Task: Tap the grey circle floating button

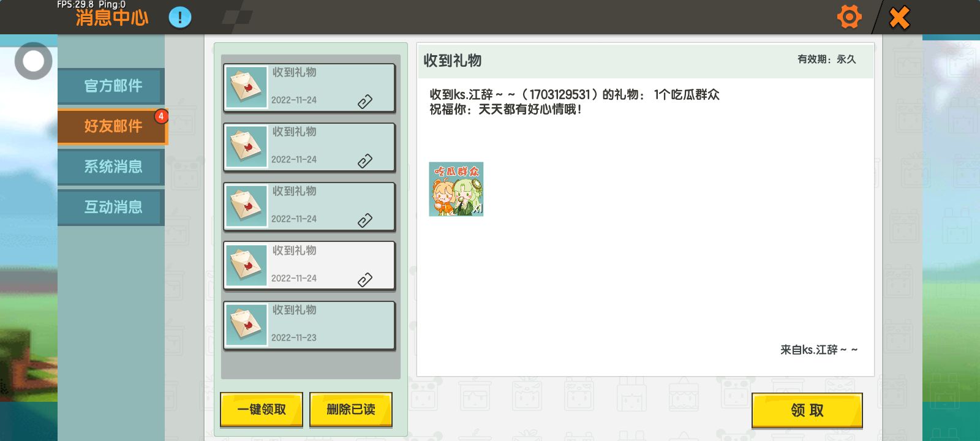Action: pyautogui.click(x=34, y=61)
